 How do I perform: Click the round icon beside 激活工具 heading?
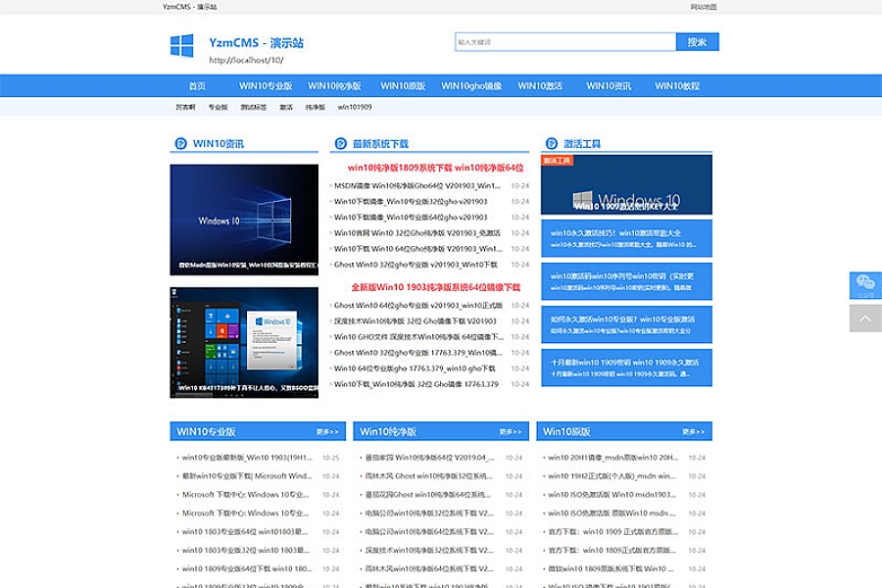click(551, 143)
